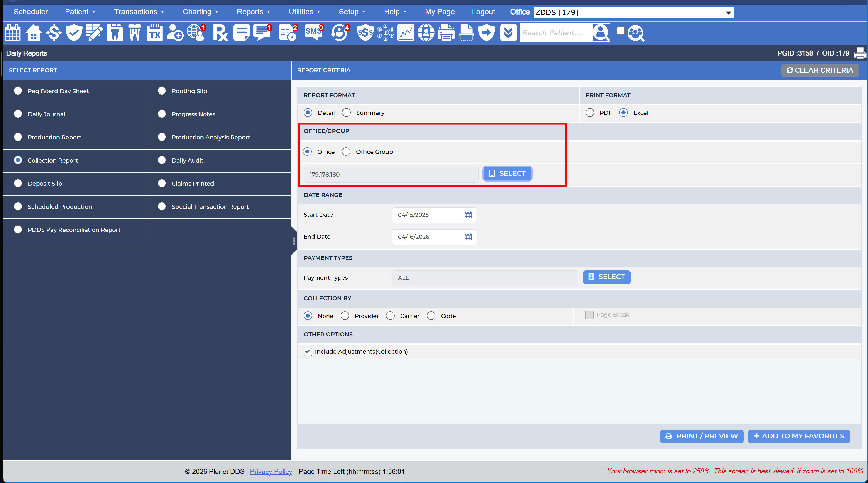Expand the Patient menu

point(80,12)
